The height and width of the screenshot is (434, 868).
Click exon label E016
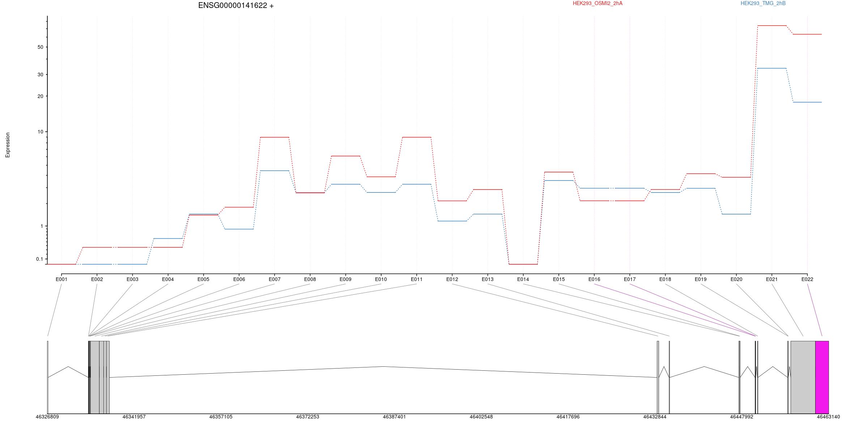[594, 279]
